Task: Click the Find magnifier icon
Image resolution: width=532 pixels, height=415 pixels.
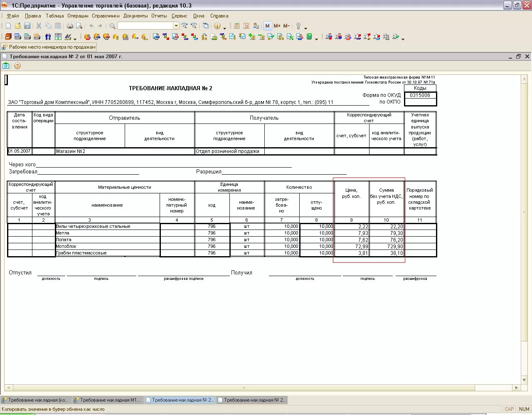Action: click(112, 26)
